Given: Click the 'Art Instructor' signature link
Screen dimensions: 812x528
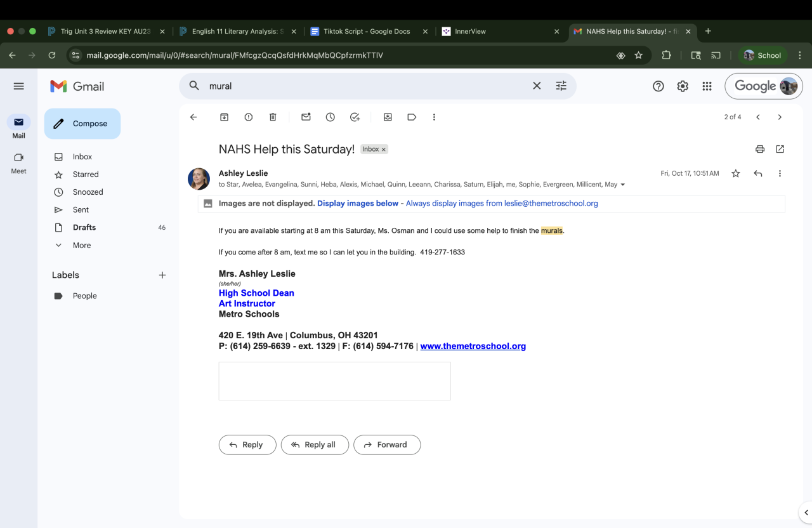Looking at the screenshot, I should 247,304.
